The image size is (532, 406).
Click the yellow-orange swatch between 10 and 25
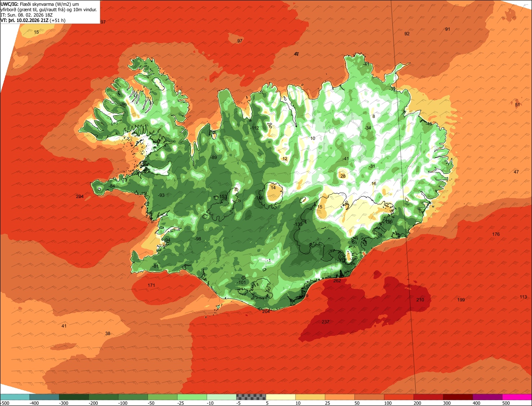coord(310,397)
